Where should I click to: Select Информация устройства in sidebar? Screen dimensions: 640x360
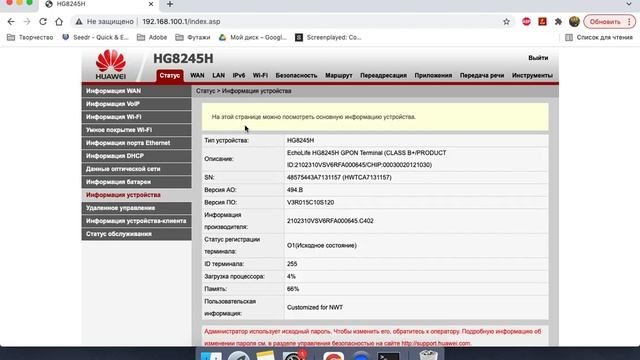pyautogui.click(x=136, y=195)
